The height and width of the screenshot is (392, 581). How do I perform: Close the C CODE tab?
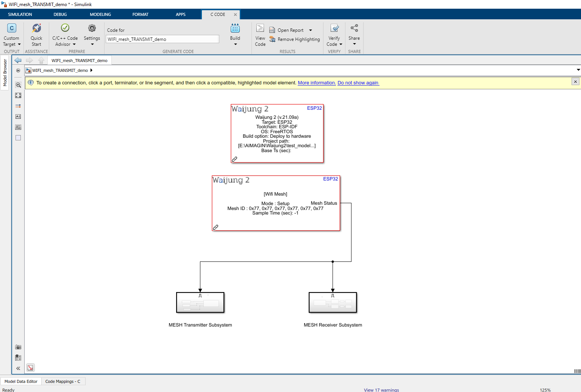(235, 14)
